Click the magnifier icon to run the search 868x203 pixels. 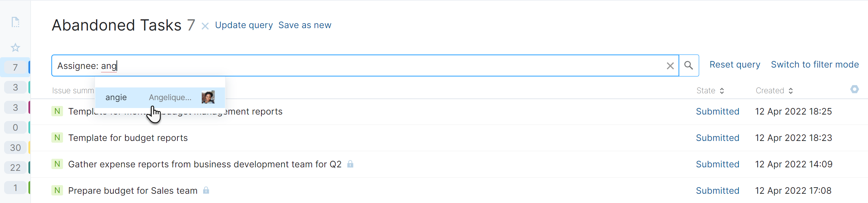coord(689,65)
